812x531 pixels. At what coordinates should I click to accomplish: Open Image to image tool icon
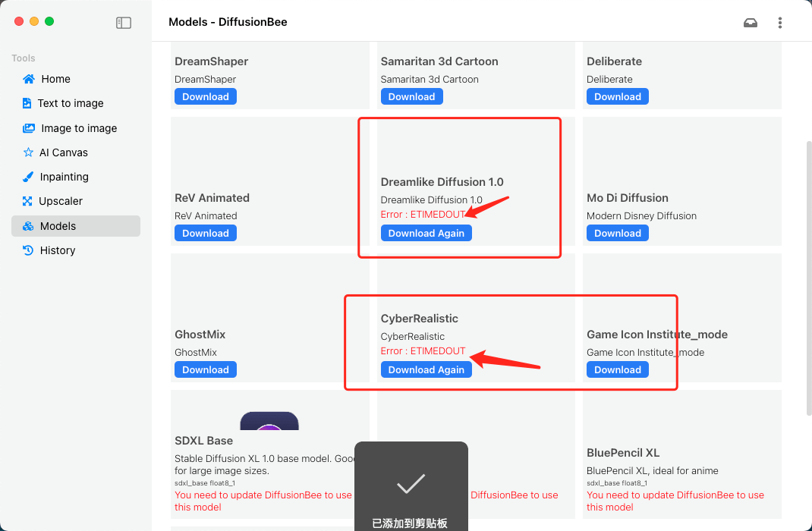[x=29, y=128]
